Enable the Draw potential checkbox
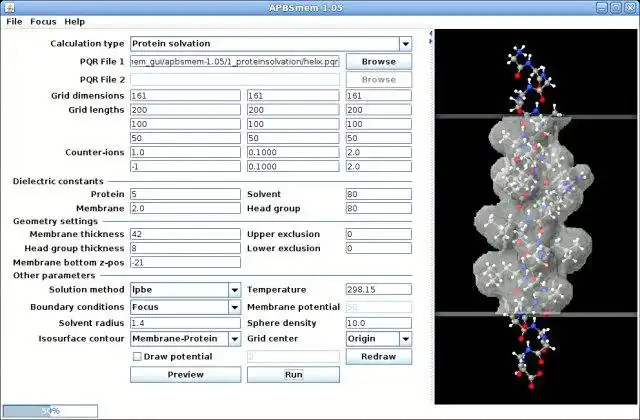The image size is (640, 420). tap(137, 356)
